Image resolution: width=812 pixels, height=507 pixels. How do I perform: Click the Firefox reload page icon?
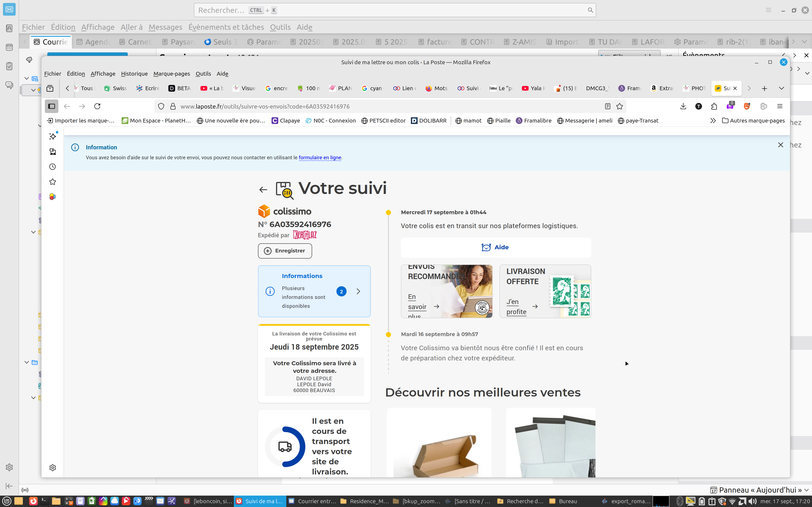(97, 106)
